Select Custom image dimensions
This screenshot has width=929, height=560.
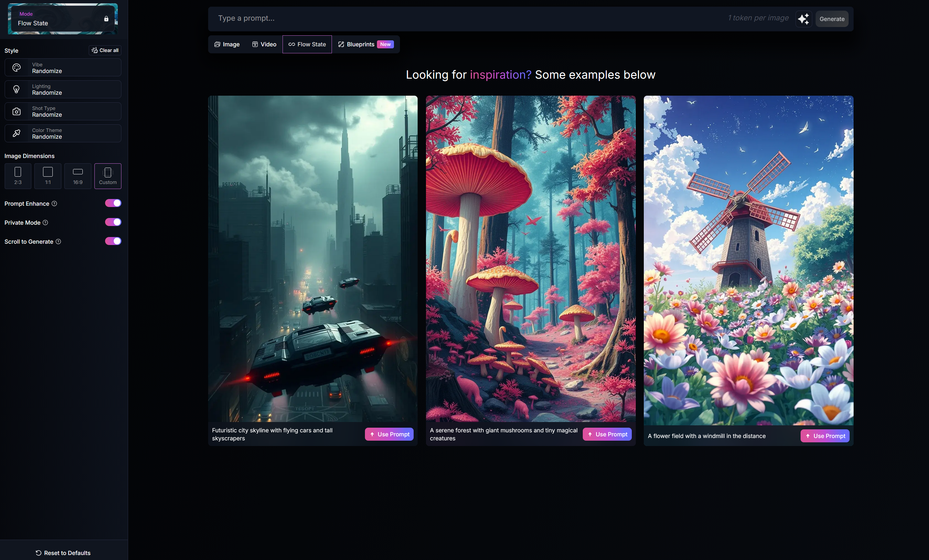(x=108, y=176)
